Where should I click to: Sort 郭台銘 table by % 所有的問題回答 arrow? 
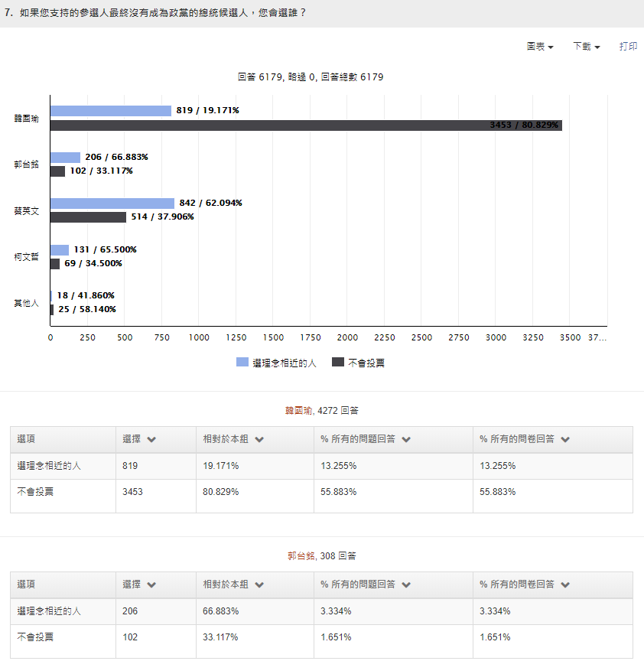(406, 585)
